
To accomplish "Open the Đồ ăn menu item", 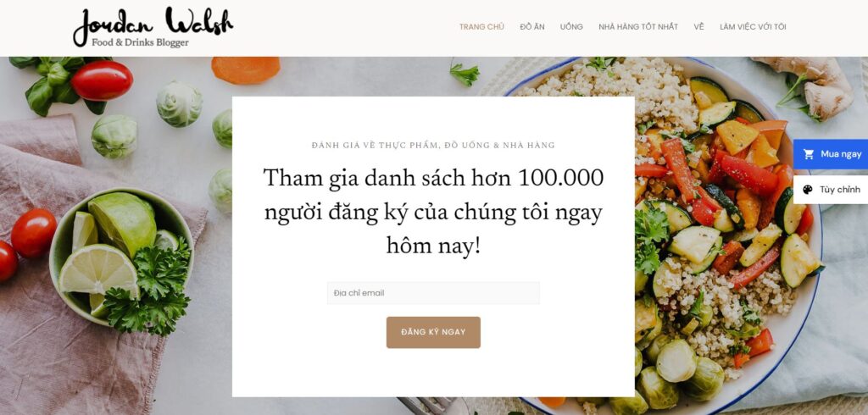I will tap(532, 26).
